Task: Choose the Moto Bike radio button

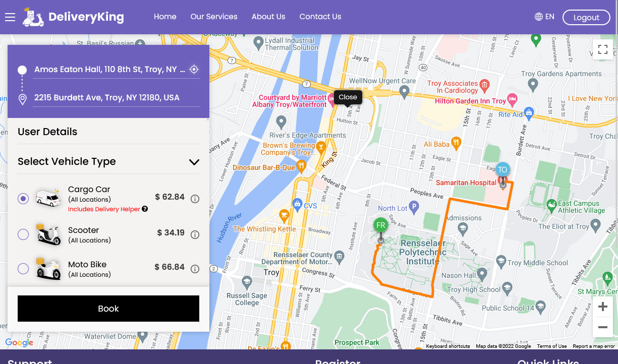Action: [x=23, y=269]
